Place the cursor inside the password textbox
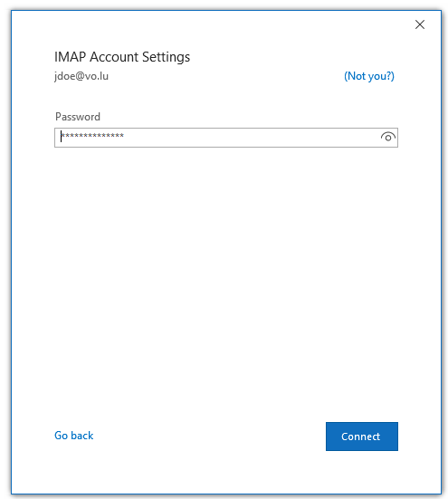Image resolution: width=448 pixels, height=499 pixels. coord(225,138)
